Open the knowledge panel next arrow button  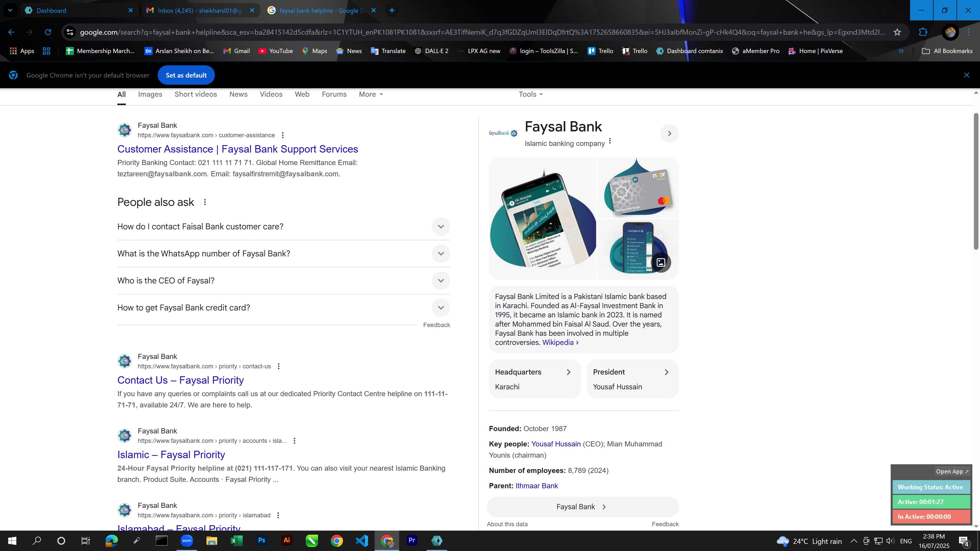[670, 133]
